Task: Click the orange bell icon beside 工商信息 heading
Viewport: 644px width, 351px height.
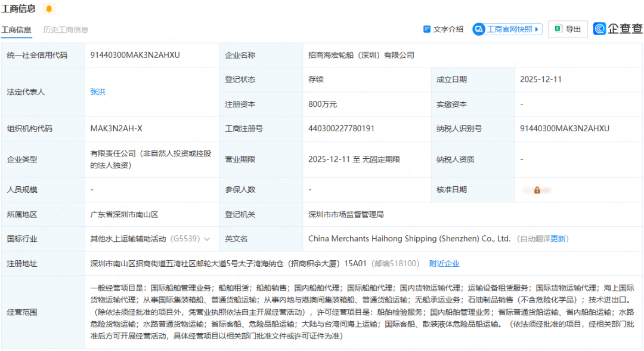Action: 49,9
